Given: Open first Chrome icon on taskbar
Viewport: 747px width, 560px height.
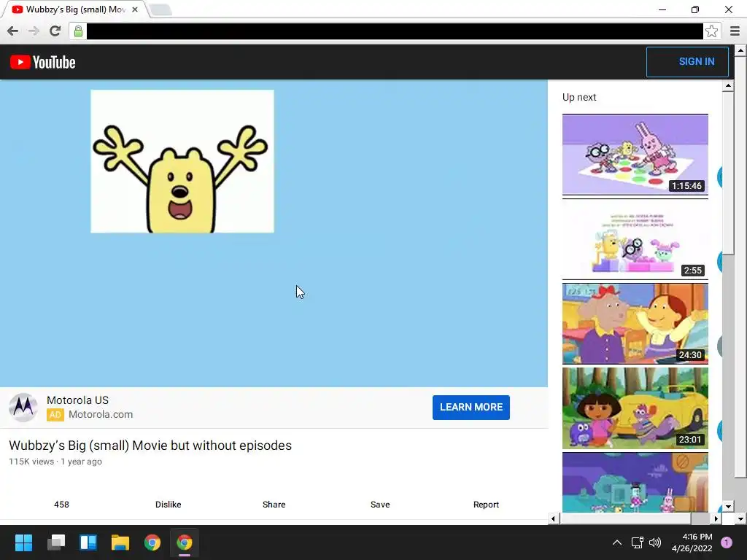Looking at the screenshot, I should pyautogui.click(x=152, y=542).
